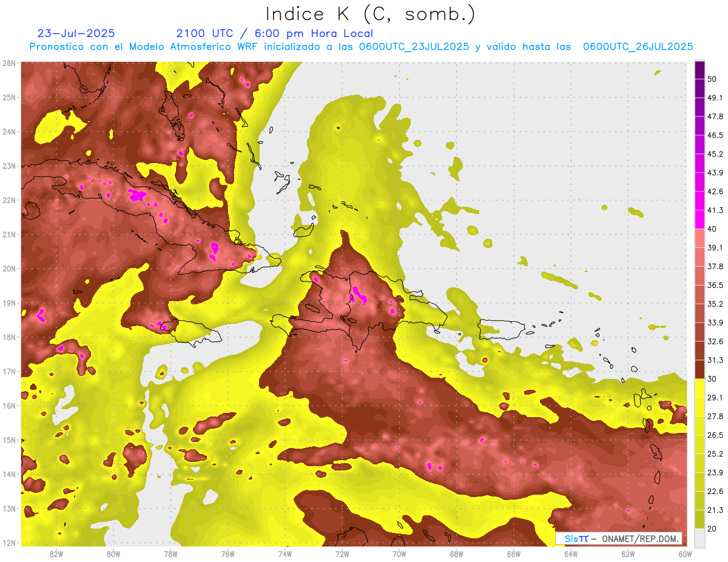
Task: Click the colorbar value "37.8"
Action: coord(715,266)
